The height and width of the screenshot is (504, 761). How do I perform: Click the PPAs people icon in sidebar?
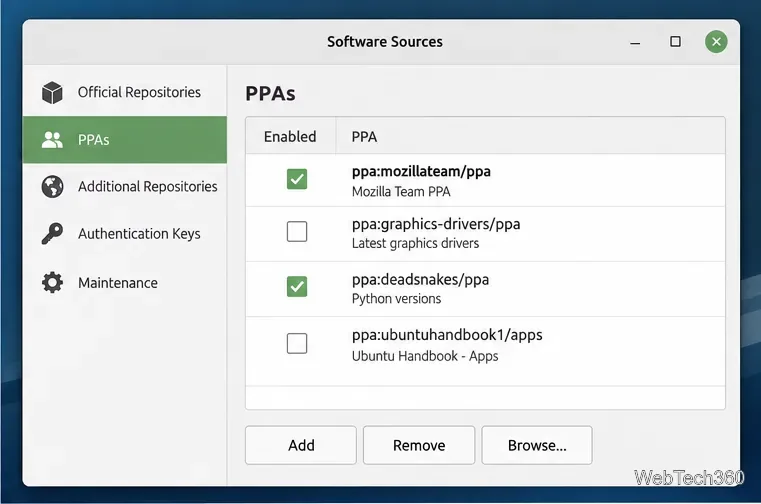click(52, 140)
